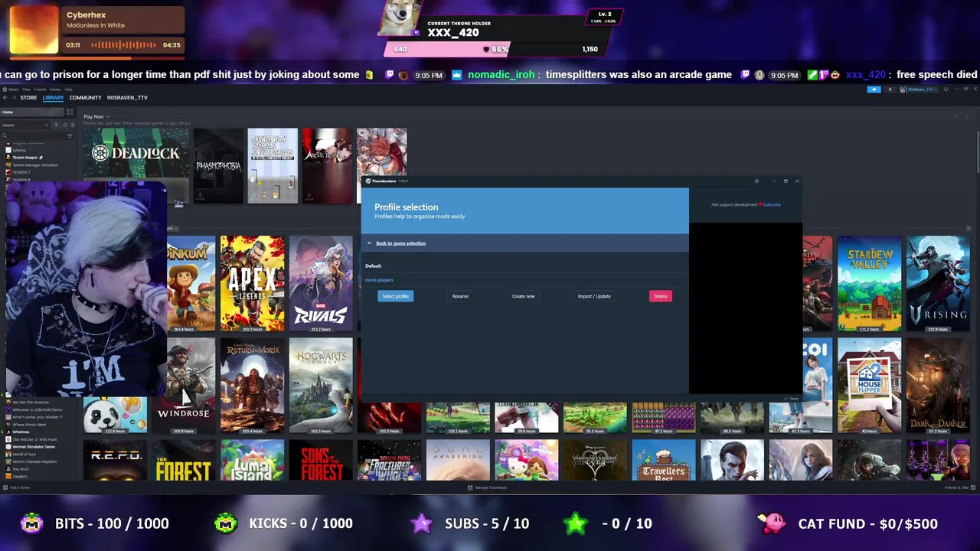Switch to the Steam LIBRARY tab
Image resolution: width=980 pixels, height=551 pixels.
tap(53, 98)
